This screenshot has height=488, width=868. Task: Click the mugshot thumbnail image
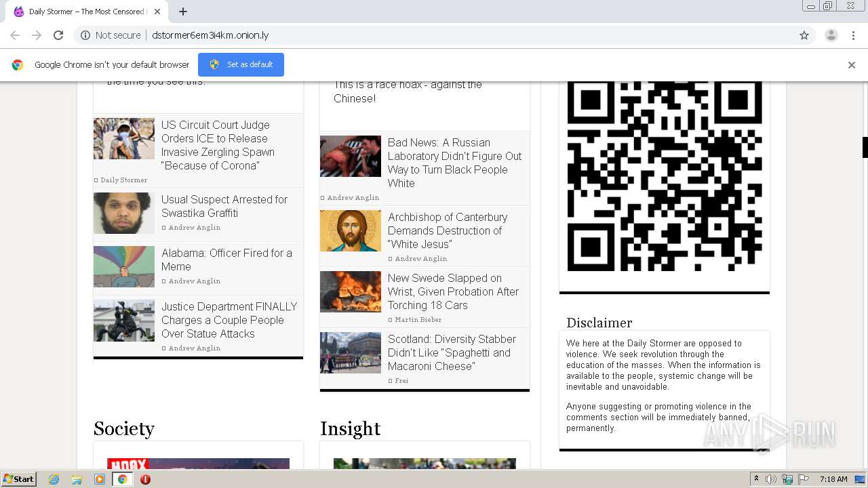click(124, 213)
